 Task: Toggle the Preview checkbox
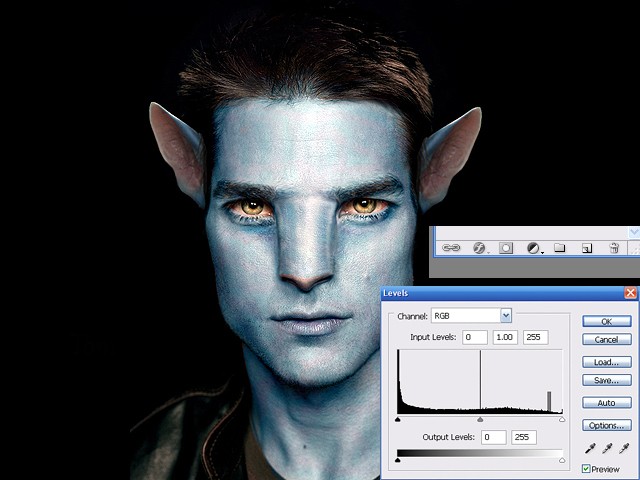tap(586, 469)
